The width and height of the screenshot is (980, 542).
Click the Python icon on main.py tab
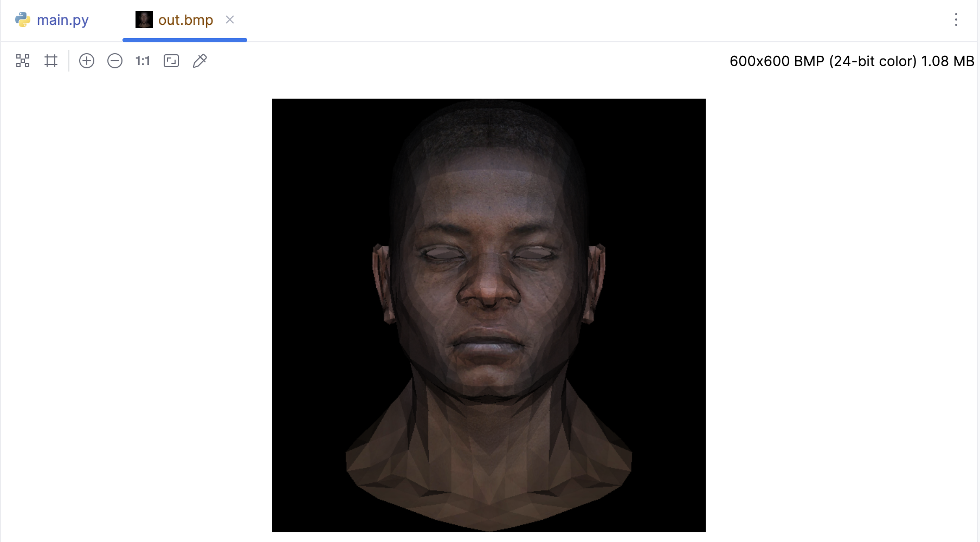23,20
